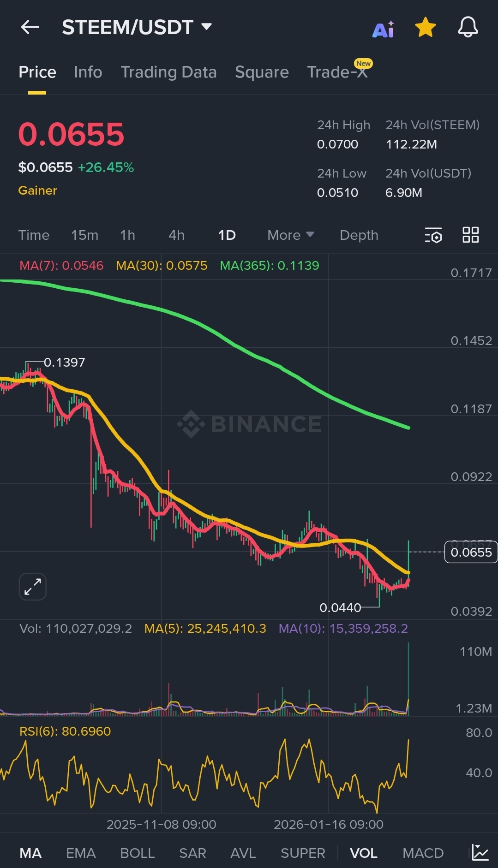The width and height of the screenshot is (498, 868).
Task: Switch to the Info tab
Action: pos(88,72)
